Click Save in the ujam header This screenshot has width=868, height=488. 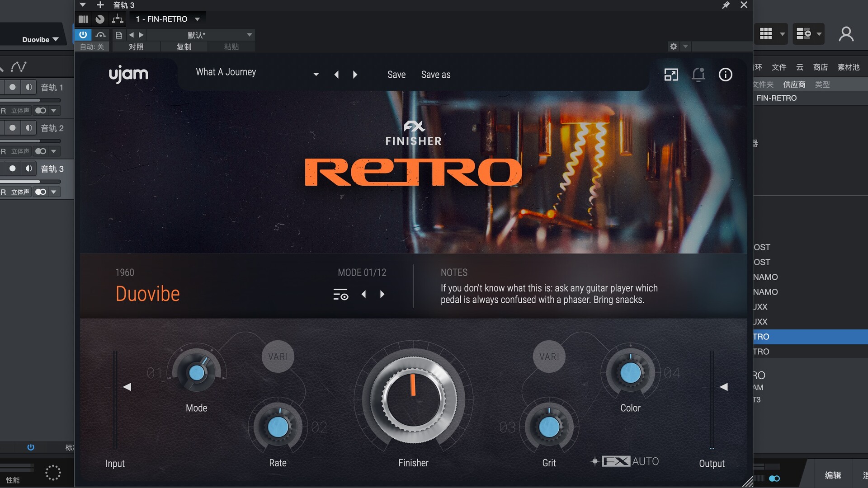tap(396, 75)
